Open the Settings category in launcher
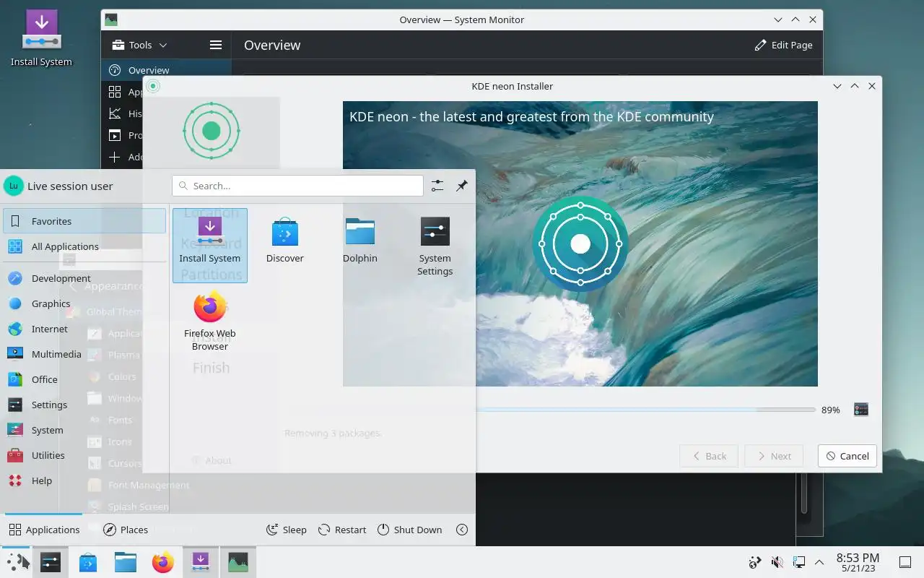Screen dimensions: 924x578 (84, 405)
